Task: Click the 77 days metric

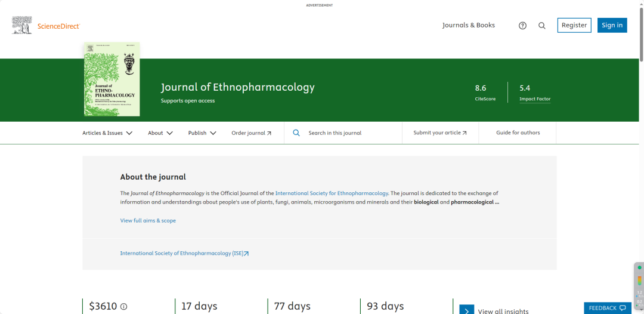Action: [292, 306]
